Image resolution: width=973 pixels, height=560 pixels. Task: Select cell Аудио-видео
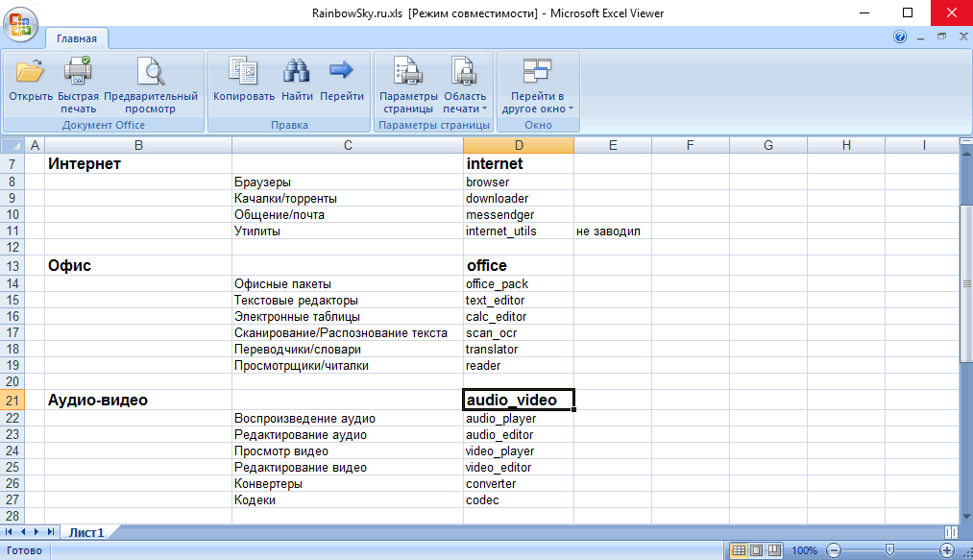pyautogui.click(x=138, y=400)
